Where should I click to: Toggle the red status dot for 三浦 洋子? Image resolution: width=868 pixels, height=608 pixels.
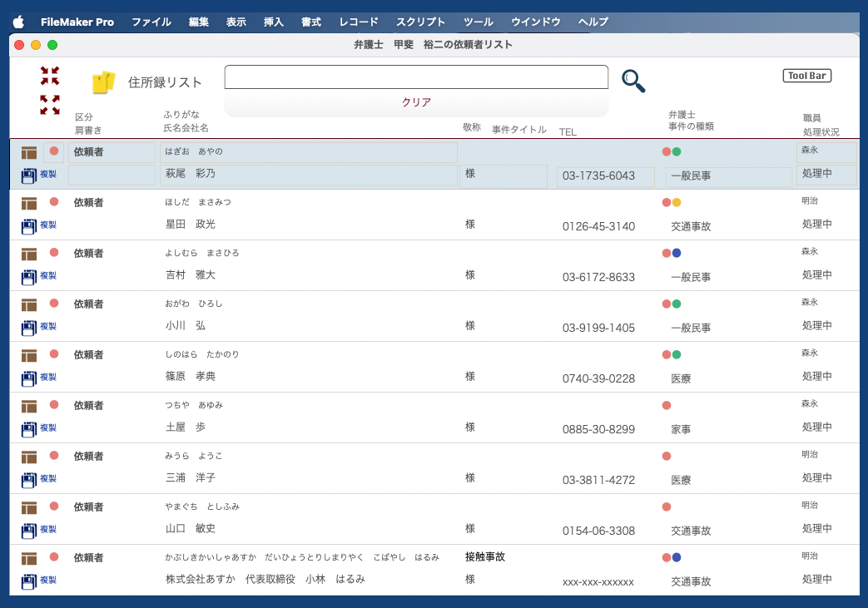pyautogui.click(x=54, y=456)
